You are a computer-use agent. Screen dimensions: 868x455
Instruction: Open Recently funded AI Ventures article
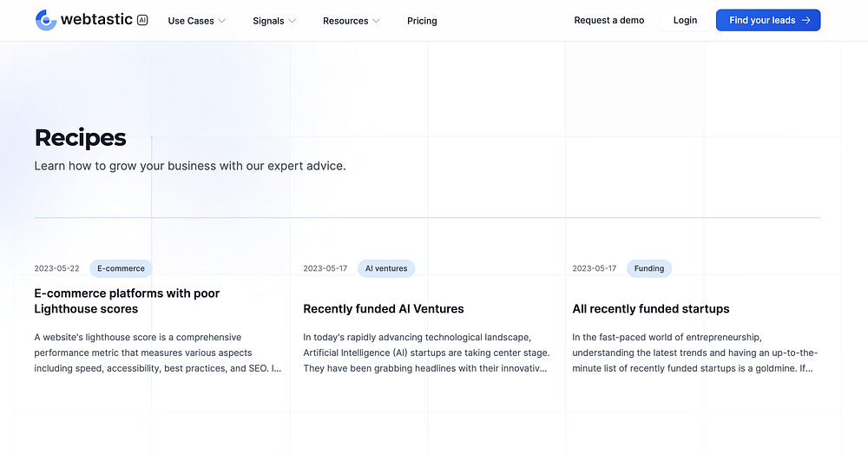384,308
